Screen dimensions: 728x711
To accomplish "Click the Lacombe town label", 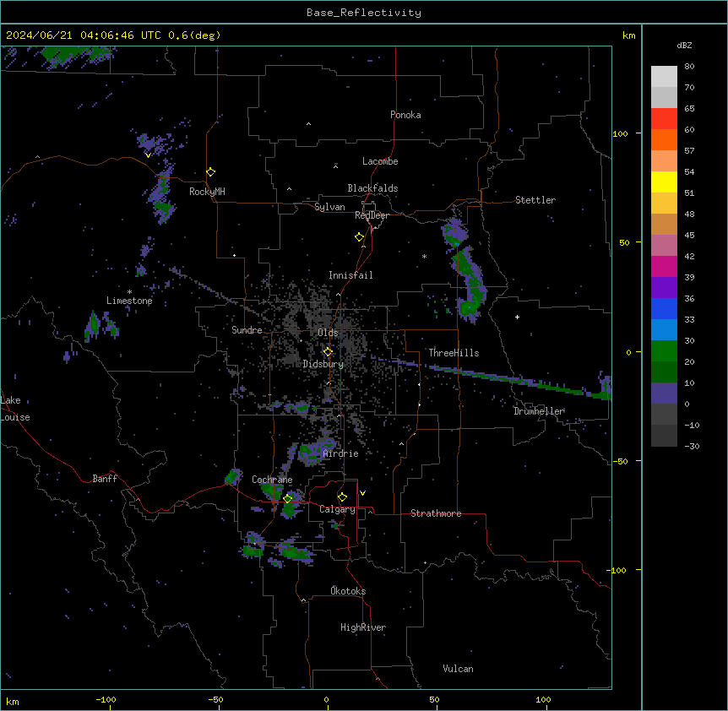I will pos(380,161).
